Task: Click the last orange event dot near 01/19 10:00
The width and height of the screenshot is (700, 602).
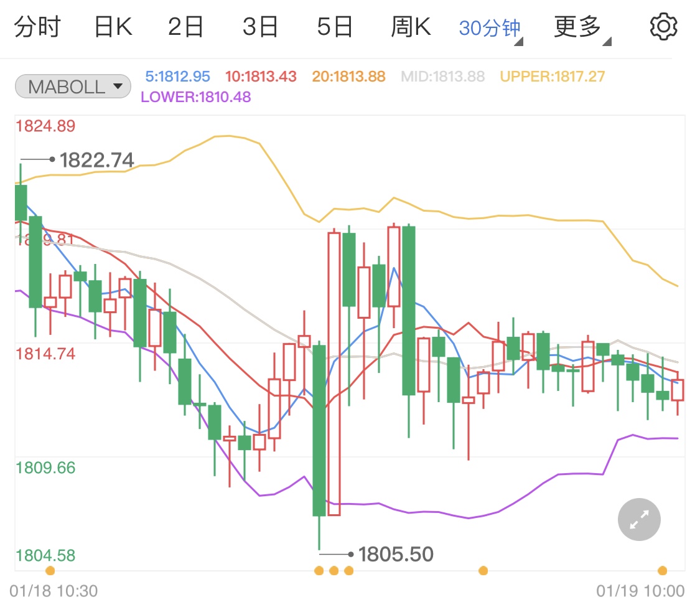Action: 663,570
